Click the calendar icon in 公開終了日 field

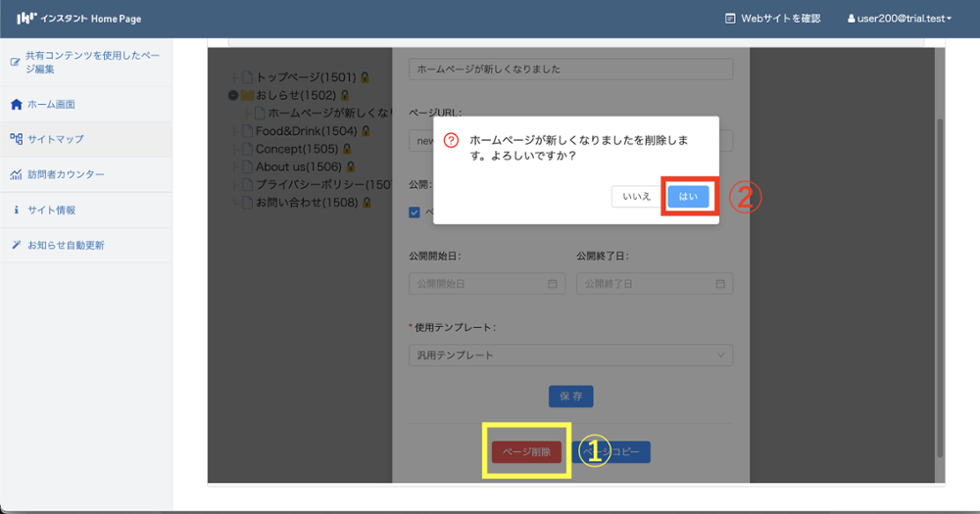pos(720,284)
